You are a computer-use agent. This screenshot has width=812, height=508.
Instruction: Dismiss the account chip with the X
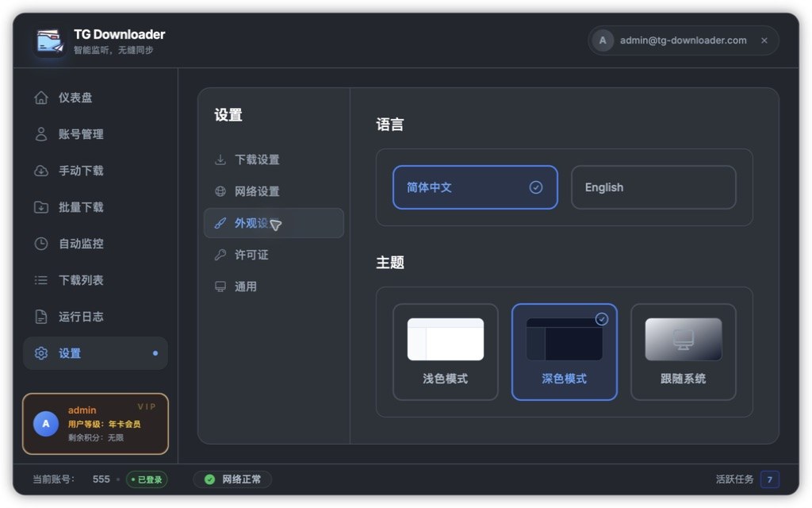pos(764,40)
